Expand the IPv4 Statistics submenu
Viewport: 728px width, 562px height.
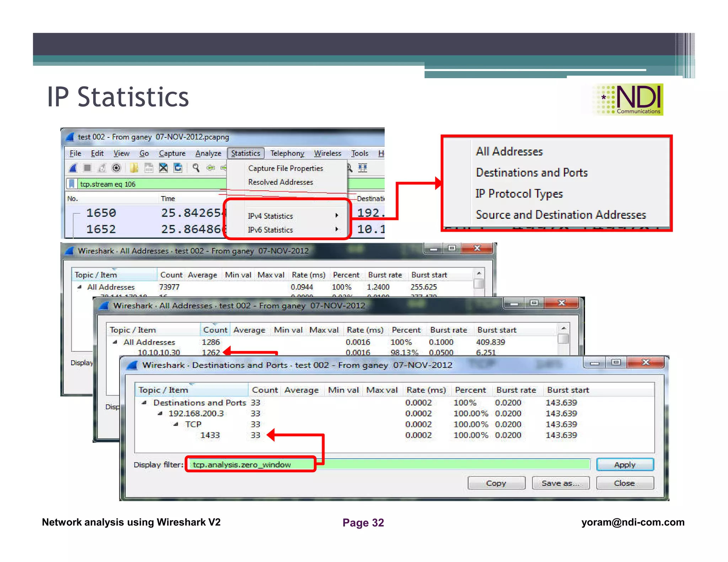tap(288, 216)
